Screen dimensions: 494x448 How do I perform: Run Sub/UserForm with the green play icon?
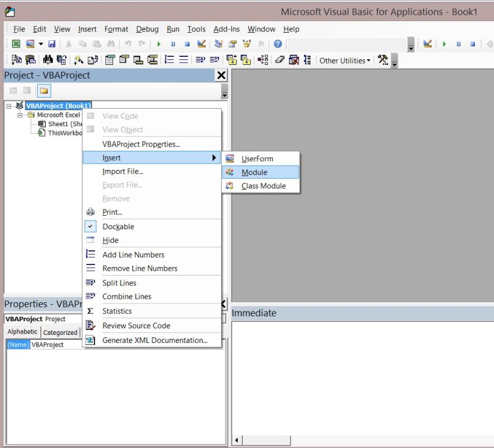159,43
